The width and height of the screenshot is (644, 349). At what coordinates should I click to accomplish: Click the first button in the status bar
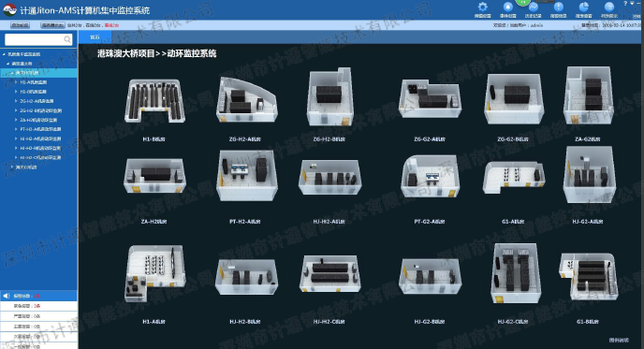[x=21, y=25]
